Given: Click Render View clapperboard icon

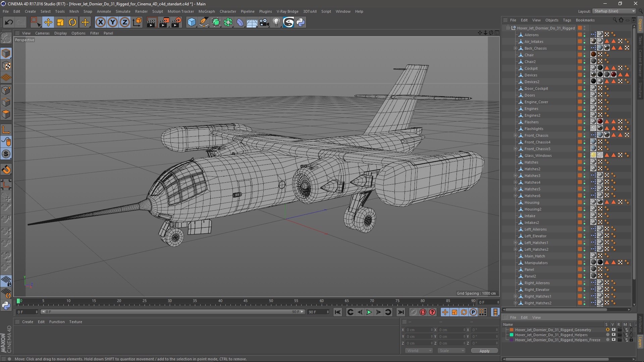Looking at the screenshot, I should 151,22.
